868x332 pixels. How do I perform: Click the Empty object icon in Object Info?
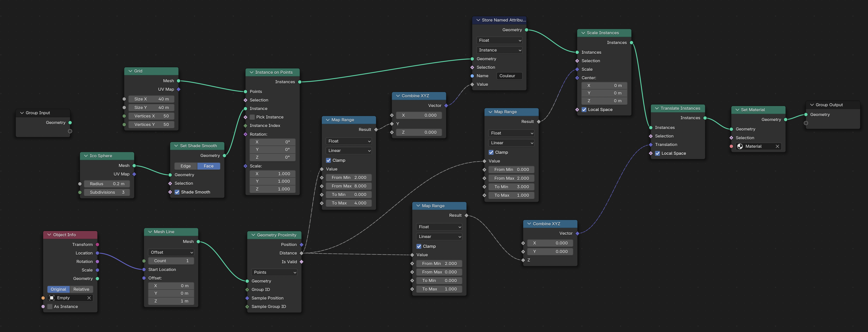pos(52,298)
